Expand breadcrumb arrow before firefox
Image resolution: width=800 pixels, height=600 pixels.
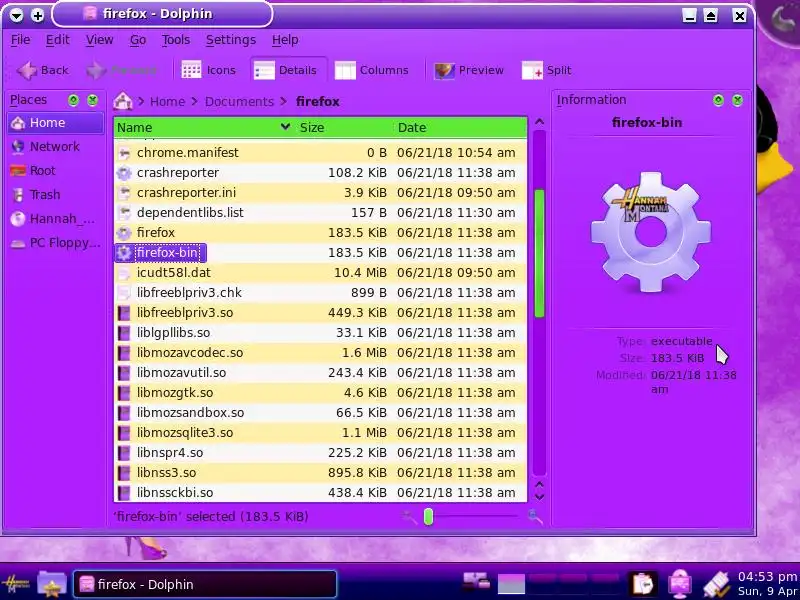point(284,102)
